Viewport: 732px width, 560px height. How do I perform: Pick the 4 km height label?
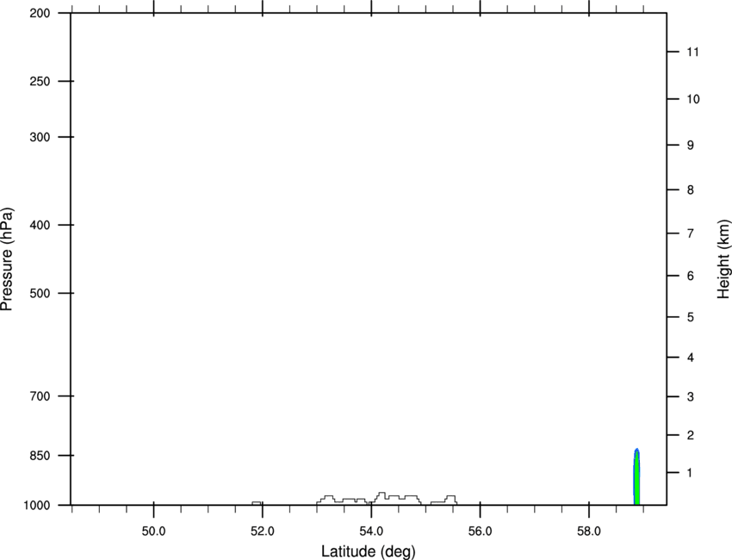click(691, 358)
